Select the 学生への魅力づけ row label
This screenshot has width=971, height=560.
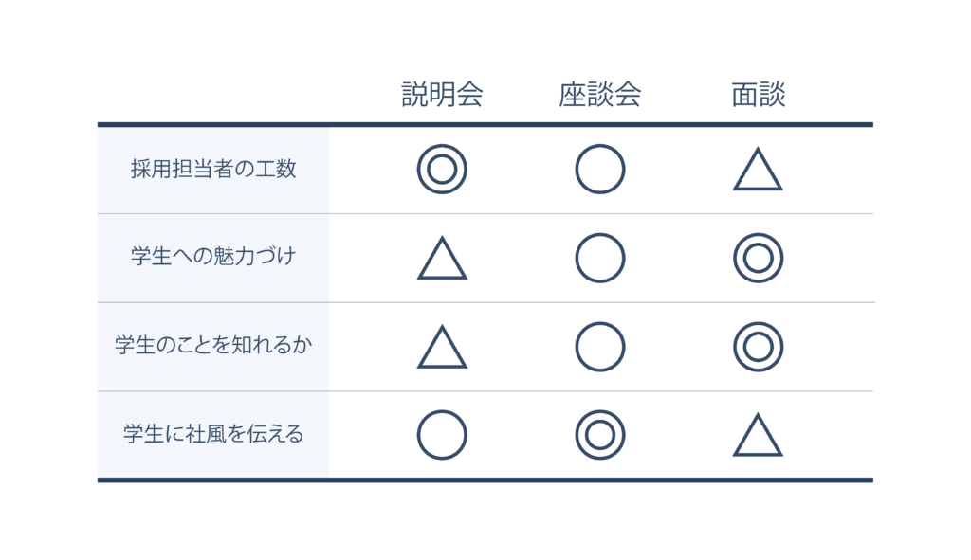213,256
